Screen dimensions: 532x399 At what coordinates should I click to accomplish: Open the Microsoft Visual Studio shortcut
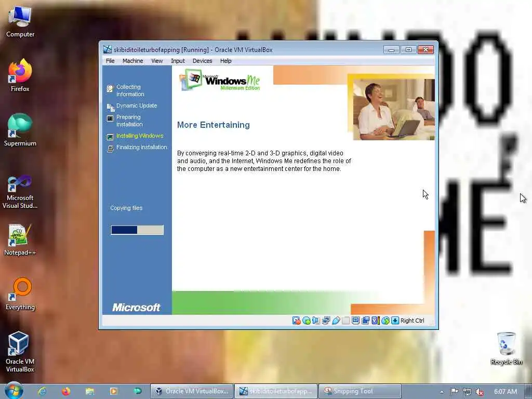pos(20,192)
